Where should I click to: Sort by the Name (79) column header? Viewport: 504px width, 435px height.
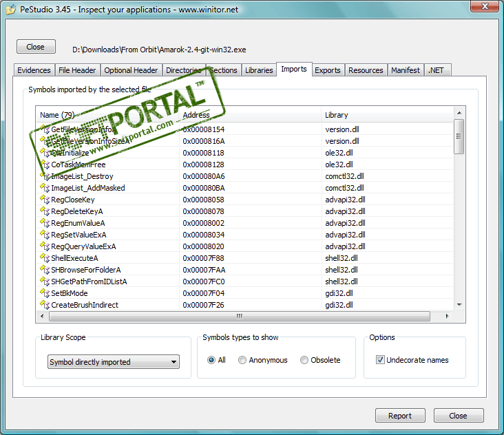(x=107, y=115)
